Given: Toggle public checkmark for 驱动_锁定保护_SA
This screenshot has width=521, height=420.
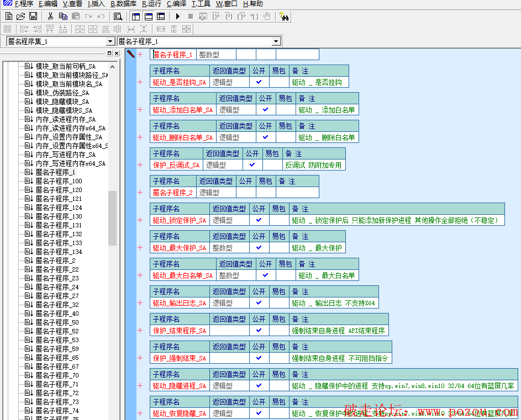Looking at the screenshot, I should pyautogui.click(x=259, y=220).
